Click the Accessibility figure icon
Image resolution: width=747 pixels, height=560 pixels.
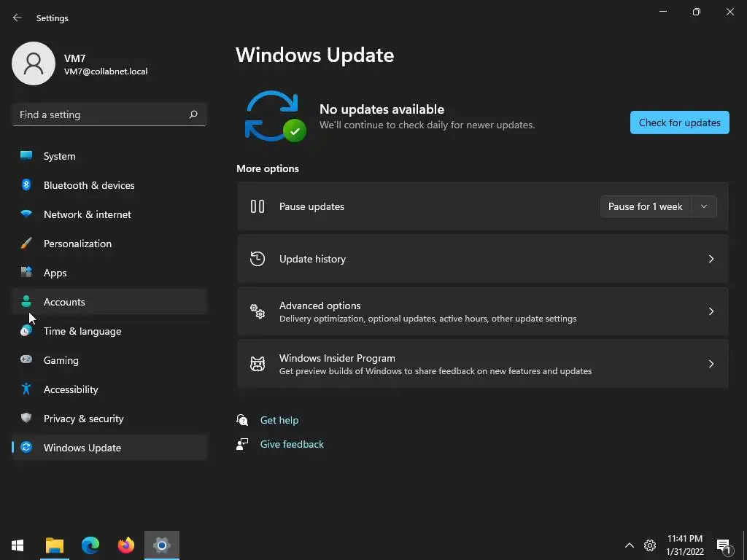click(26, 389)
